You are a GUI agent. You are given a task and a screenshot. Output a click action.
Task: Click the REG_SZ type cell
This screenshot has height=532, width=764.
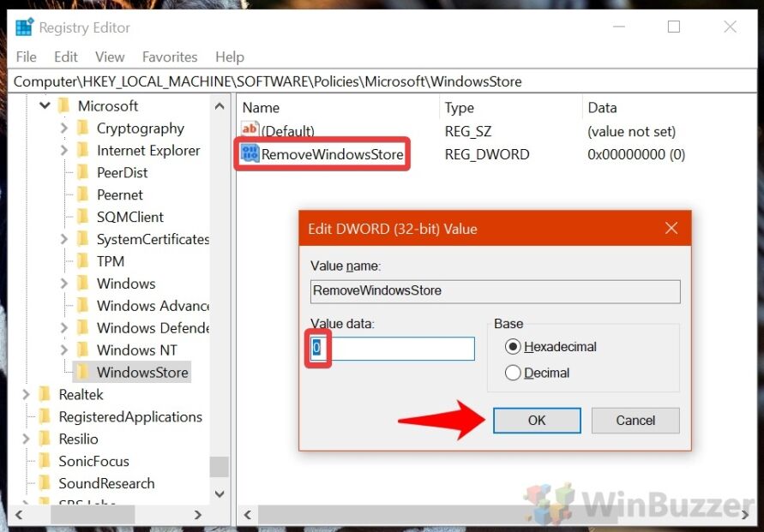coord(468,131)
